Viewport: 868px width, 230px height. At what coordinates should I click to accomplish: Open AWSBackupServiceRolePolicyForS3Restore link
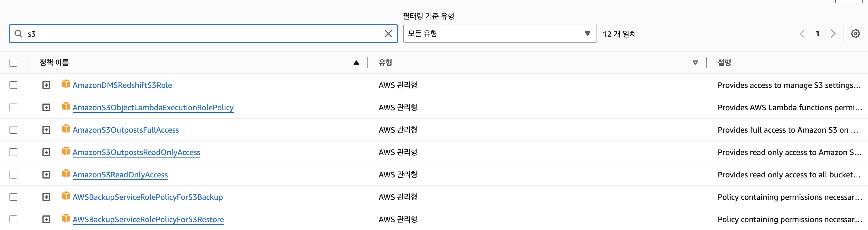(x=148, y=219)
